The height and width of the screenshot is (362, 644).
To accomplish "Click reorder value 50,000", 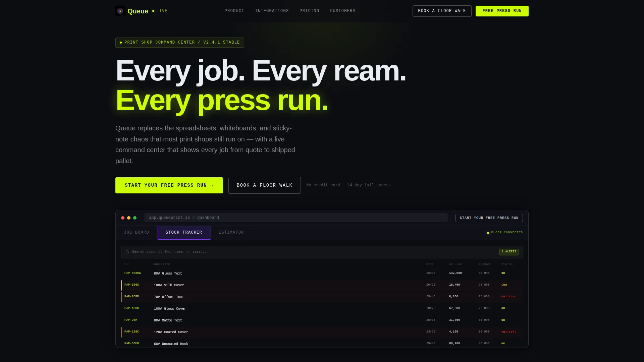I will (484, 273).
